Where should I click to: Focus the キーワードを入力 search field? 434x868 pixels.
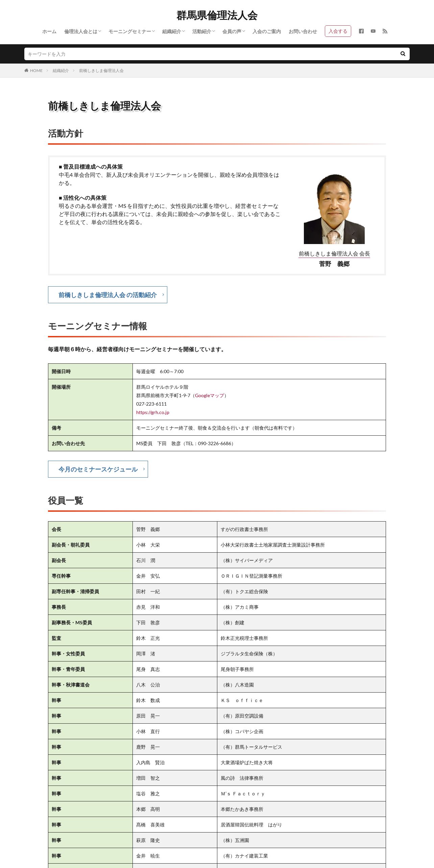[210, 54]
